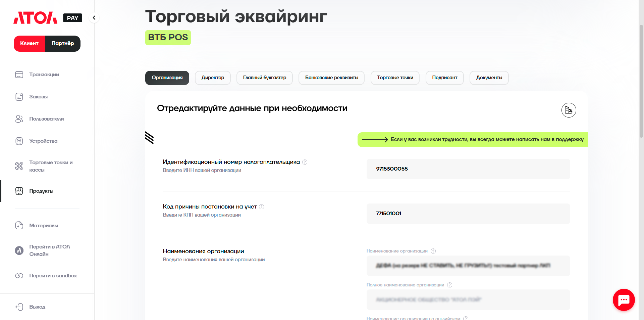This screenshot has width=644, height=320.
Task: Open Пользователи section
Action: click(x=46, y=119)
